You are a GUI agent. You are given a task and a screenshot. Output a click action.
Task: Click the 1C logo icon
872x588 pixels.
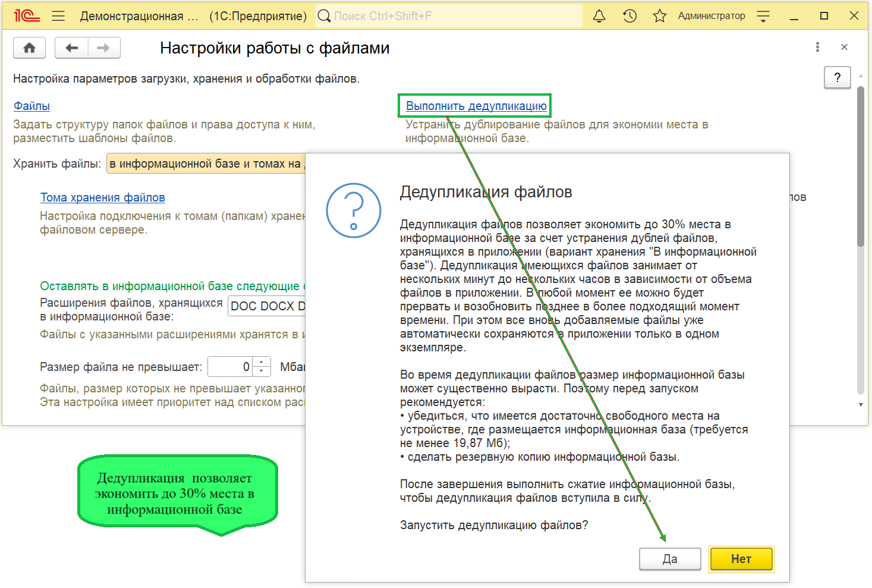(x=26, y=16)
